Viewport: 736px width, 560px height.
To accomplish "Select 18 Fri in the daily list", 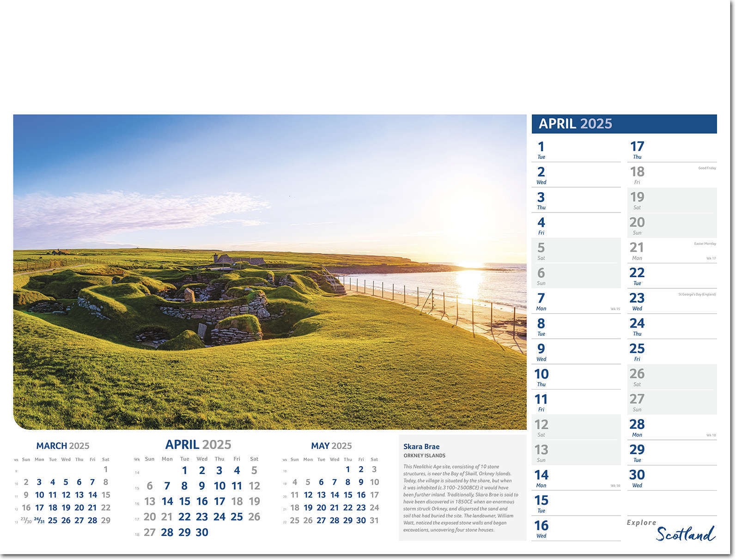I will click(x=672, y=175).
